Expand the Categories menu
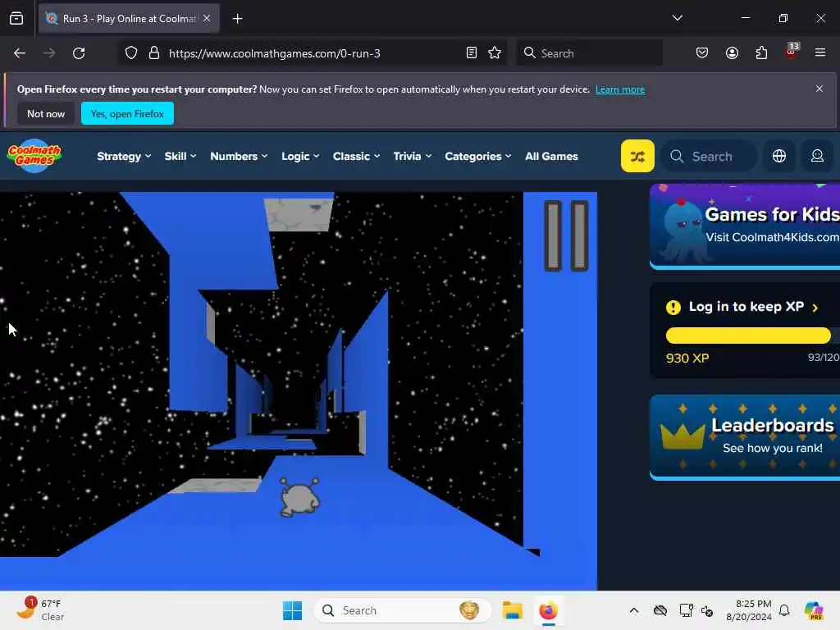 (478, 156)
